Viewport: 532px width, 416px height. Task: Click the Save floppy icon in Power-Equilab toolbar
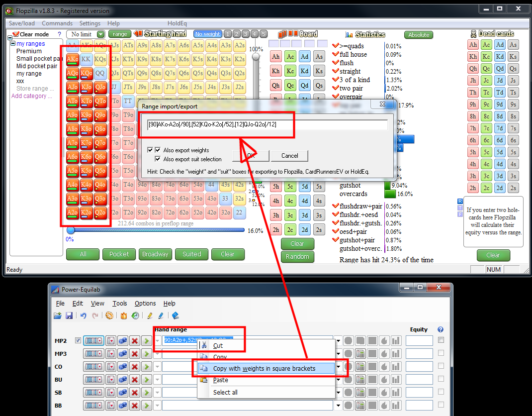click(x=69, y=316)
